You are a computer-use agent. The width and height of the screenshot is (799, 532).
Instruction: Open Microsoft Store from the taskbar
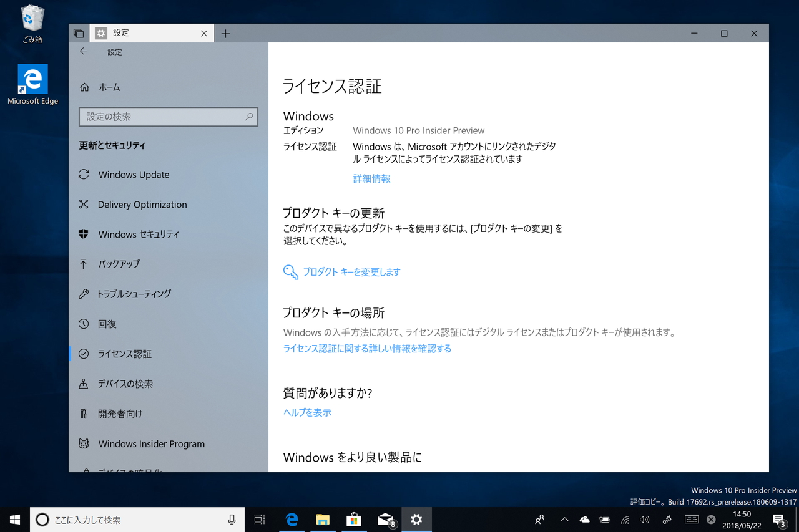tap(354, 520)
